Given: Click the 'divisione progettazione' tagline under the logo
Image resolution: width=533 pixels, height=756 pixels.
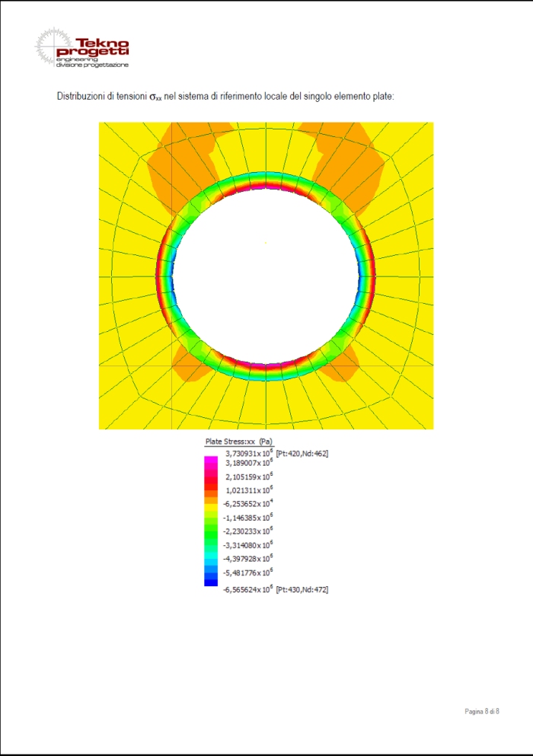Looking at the screenshot, I should click(92, 65).
